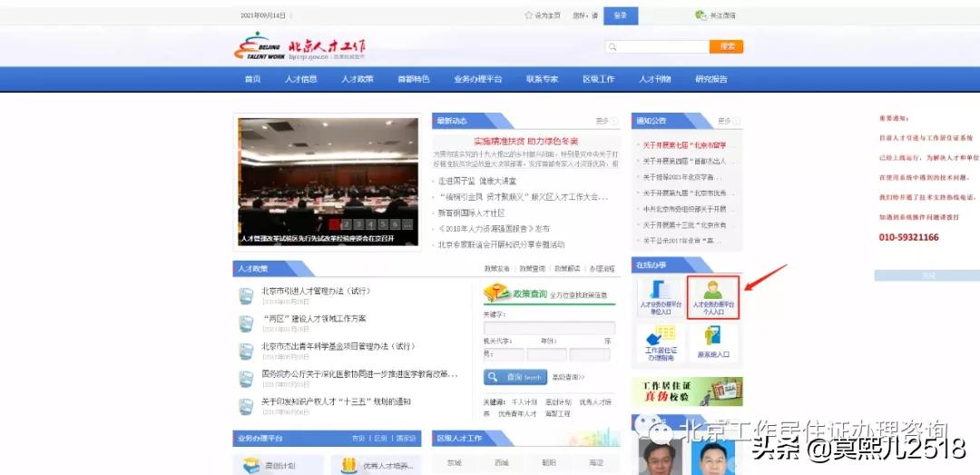This screenshot has width=980, height=475.
Task: Click the star icon next to 设为主页
Action: point(529,15)
